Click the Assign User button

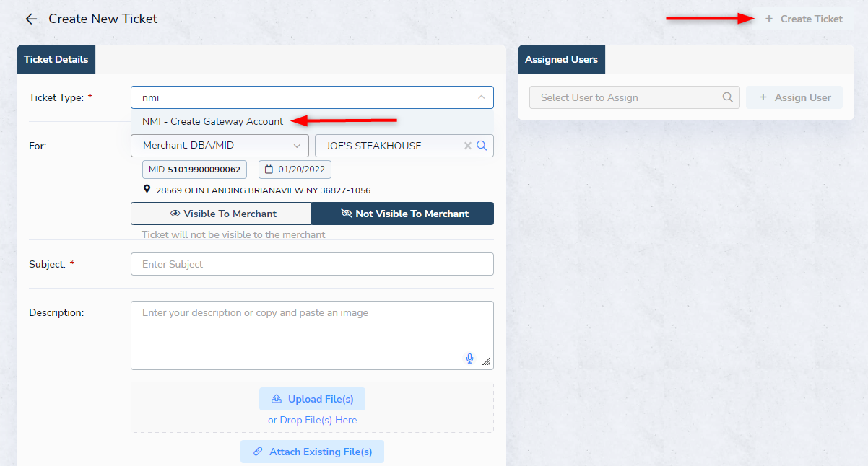(794, 97)
